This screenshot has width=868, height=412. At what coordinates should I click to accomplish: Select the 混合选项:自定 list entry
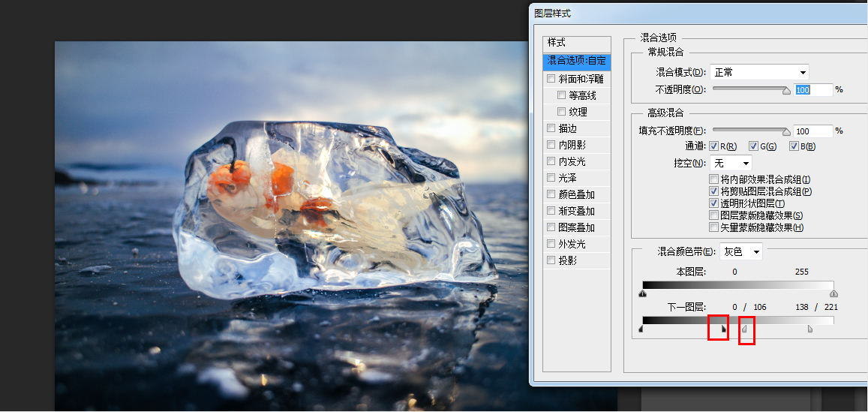(576, 61)
